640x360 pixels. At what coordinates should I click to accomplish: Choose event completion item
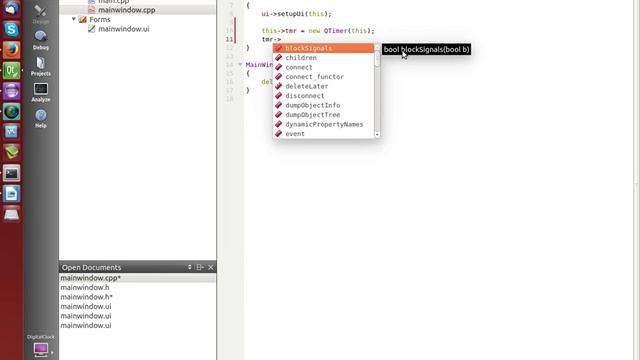coord(323,133)
